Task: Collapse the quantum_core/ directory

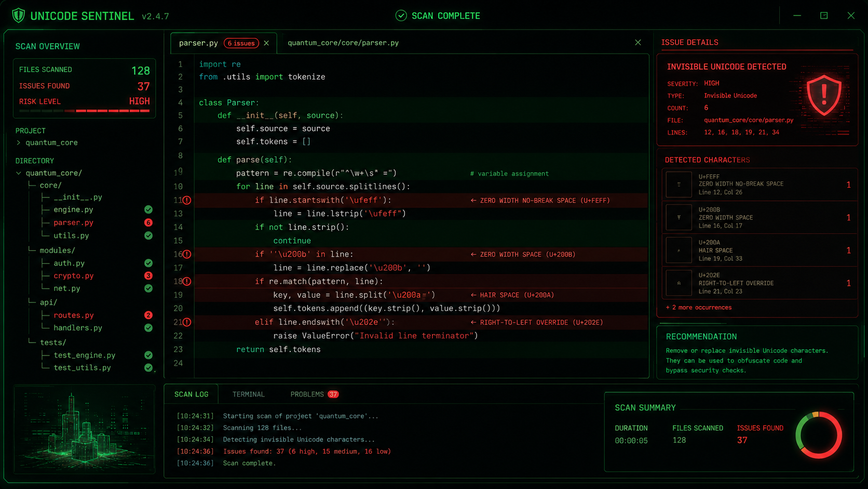Action: [x=19, y=173]
